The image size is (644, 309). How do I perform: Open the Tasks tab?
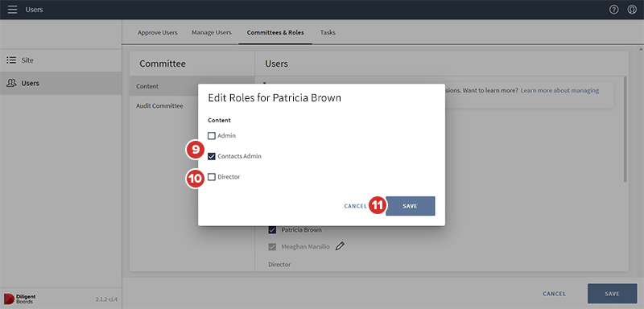pos(328,32)
